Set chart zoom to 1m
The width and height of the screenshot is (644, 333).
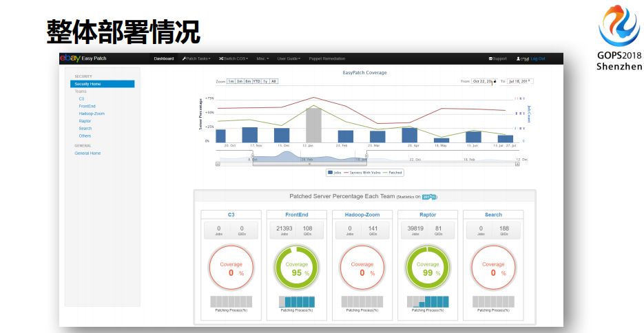pos(231,81)
